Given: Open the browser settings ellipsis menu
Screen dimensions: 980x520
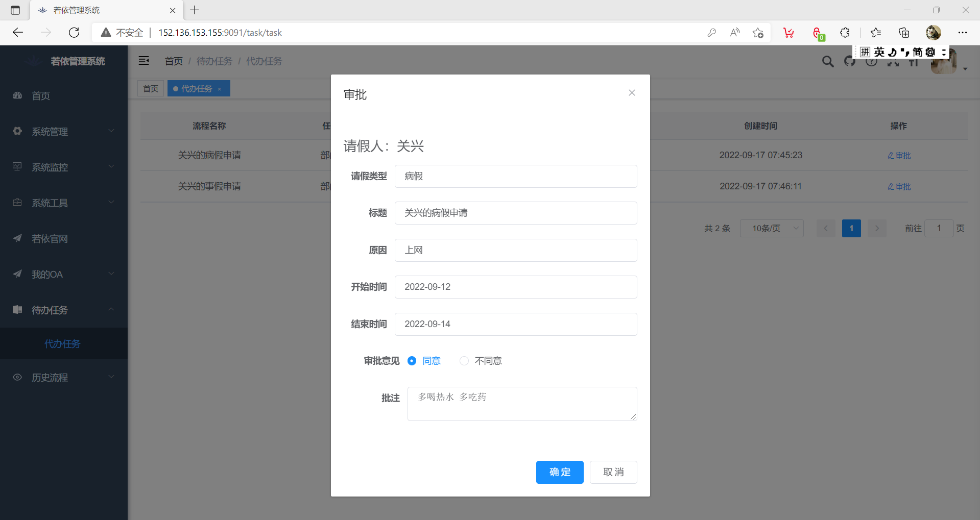Looking at the screenshot, I should coord(963,33).
